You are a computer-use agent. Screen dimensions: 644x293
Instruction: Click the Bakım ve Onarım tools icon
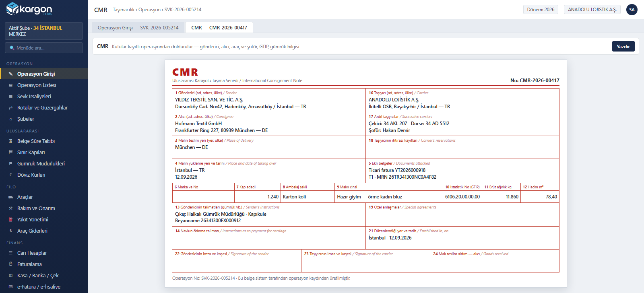tap(11, 208)
